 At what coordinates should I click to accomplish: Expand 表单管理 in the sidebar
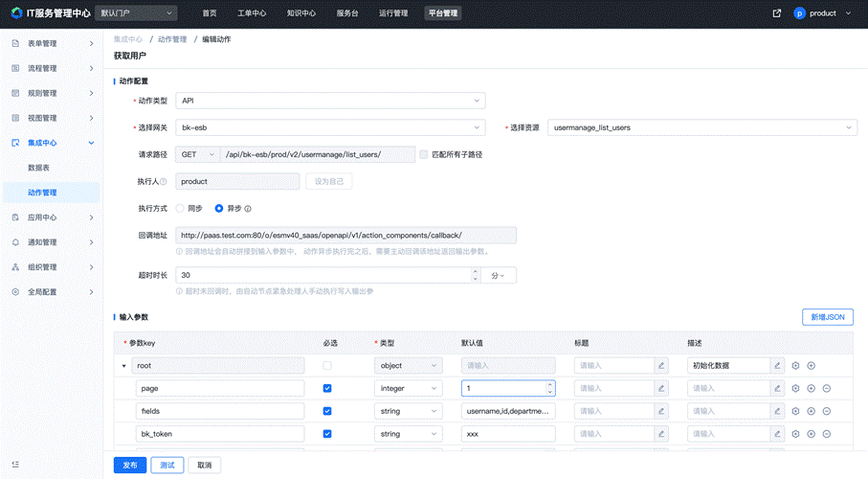52,43
